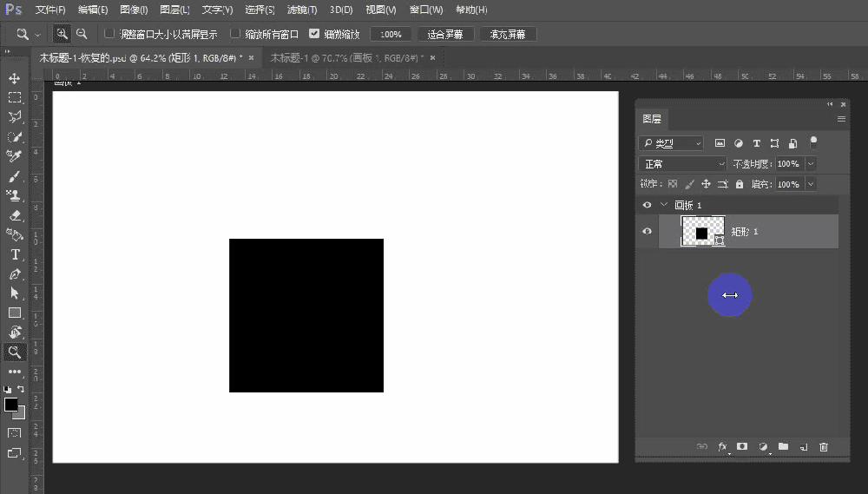Open zoom tool preset picker arrow
The width and height of the screenshot is (868, 494).
pyautogui.click(x=37, y=35)
